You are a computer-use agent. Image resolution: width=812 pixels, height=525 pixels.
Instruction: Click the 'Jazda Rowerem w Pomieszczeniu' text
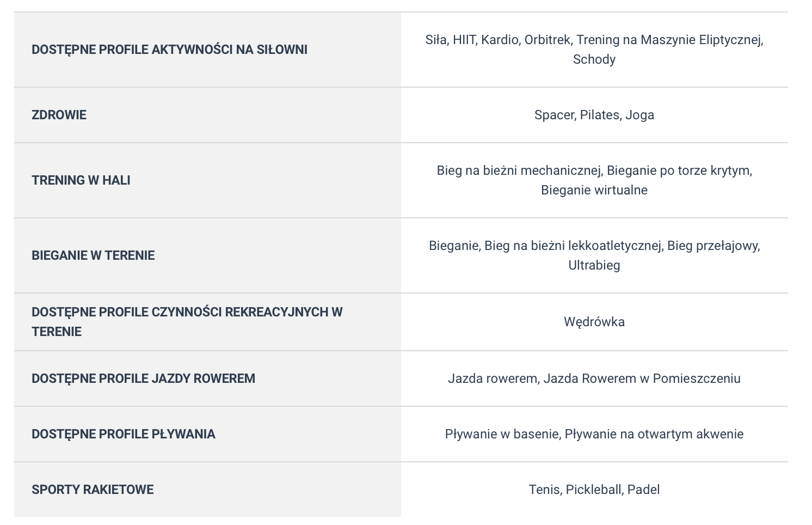click(642, 379)
